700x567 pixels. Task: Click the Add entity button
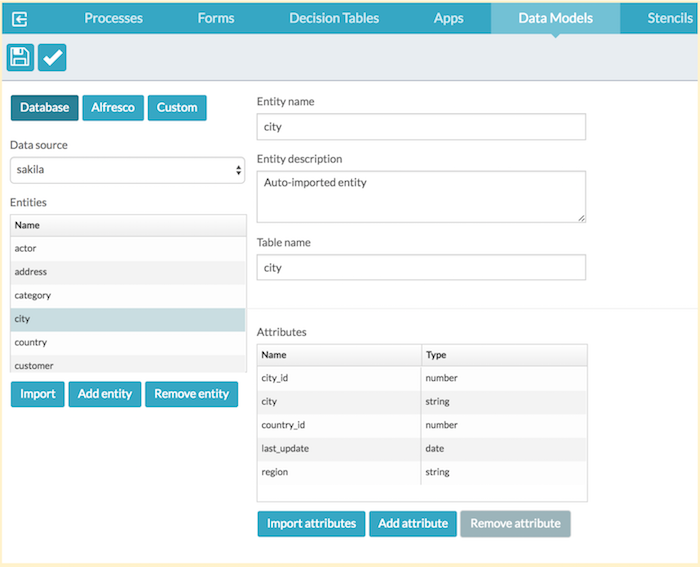(105, 394)
